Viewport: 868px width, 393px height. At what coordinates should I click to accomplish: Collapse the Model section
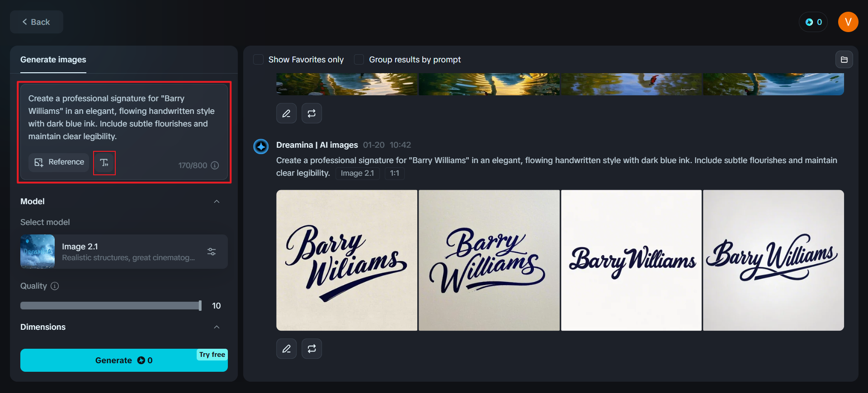tap(217, 201)
